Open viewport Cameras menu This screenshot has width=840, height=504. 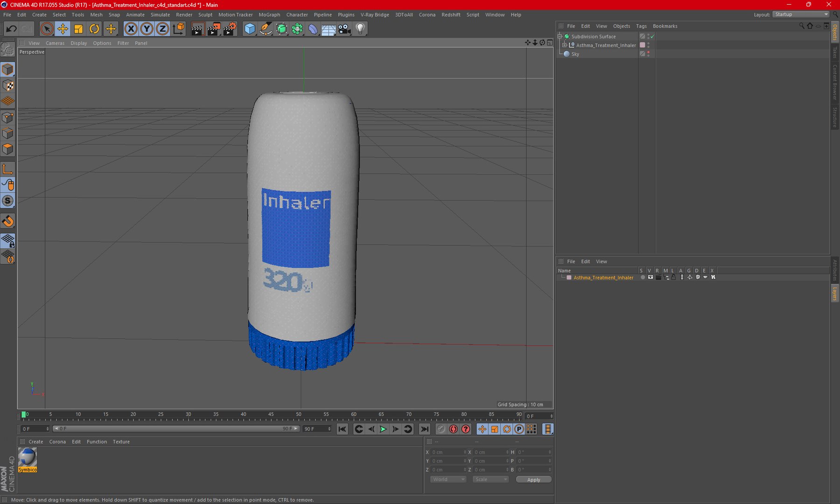(55, 43)
